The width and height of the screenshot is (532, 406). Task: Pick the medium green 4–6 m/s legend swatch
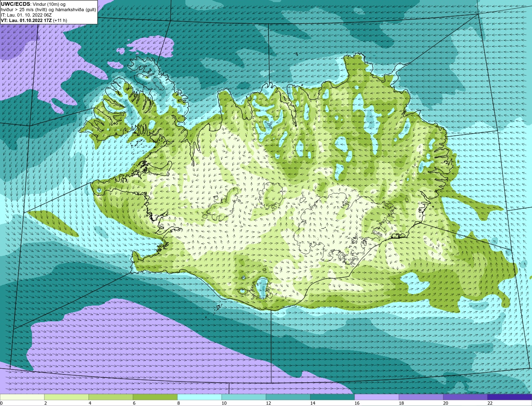111,397
